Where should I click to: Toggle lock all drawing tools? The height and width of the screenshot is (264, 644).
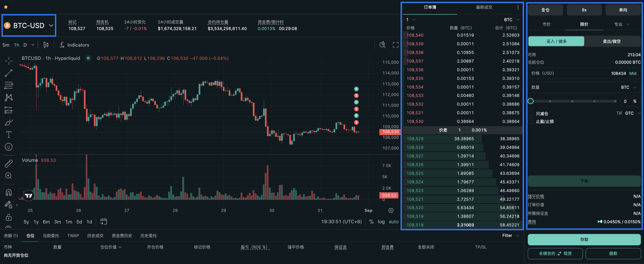pyautogui.click(x=9, y=217)
